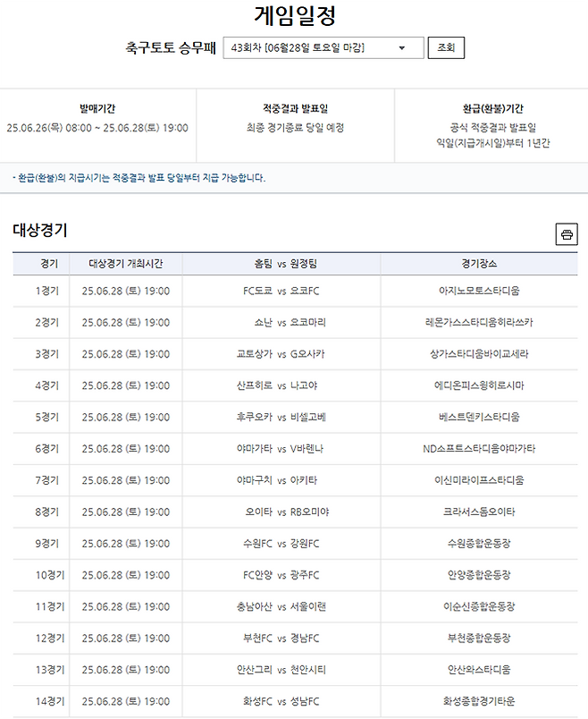Click the 대상경기 개최시간 column header

tap(125, 265)
